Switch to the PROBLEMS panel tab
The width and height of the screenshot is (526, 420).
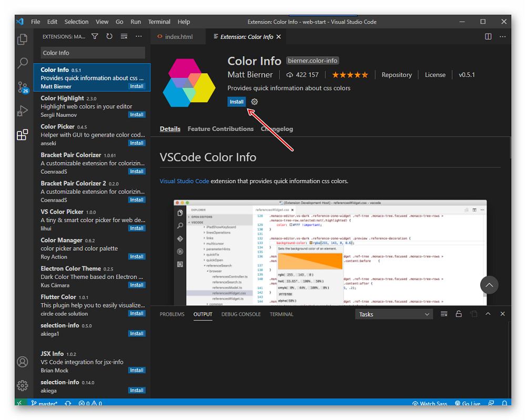[x=172, y=314]
